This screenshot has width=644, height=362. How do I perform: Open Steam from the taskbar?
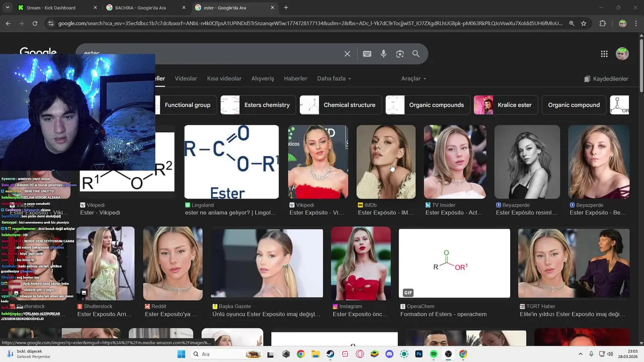pos(331,354)
